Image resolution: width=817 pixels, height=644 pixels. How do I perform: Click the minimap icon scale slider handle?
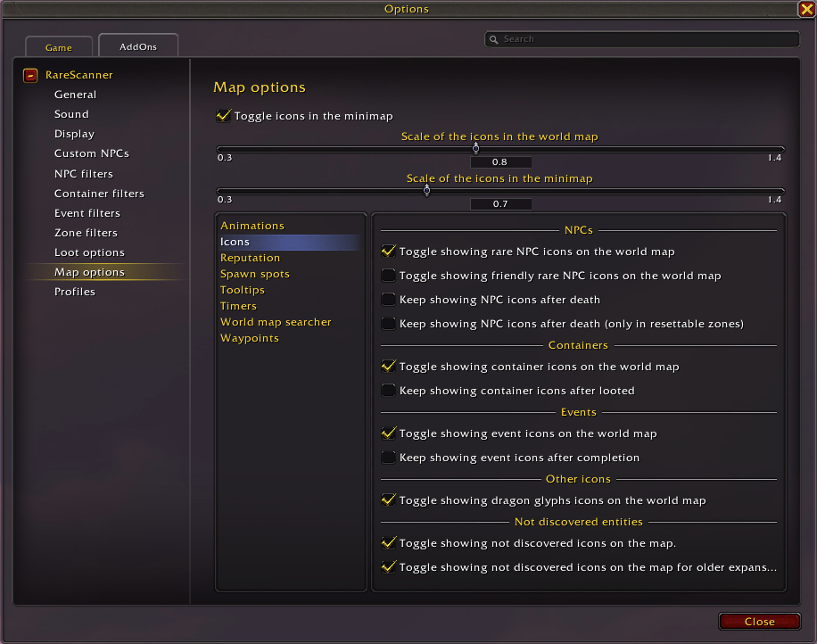click(x=426, y=190)
